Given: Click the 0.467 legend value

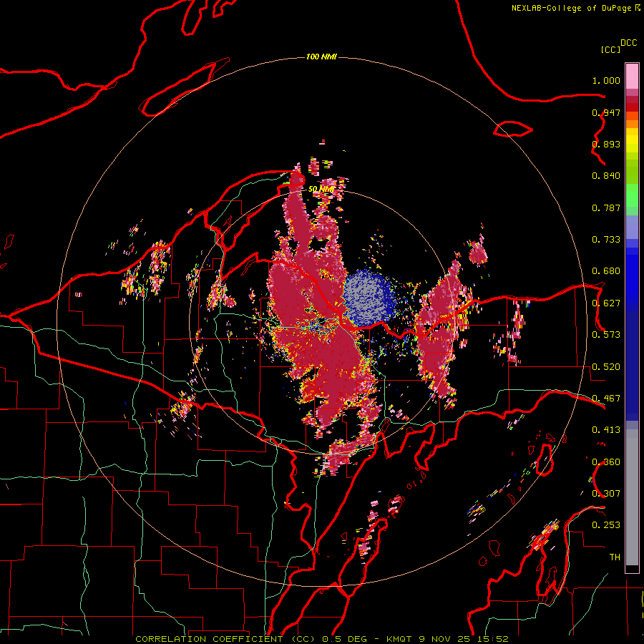Looking at the screenshot, I should pyautogui.click(x=606, y=399).
